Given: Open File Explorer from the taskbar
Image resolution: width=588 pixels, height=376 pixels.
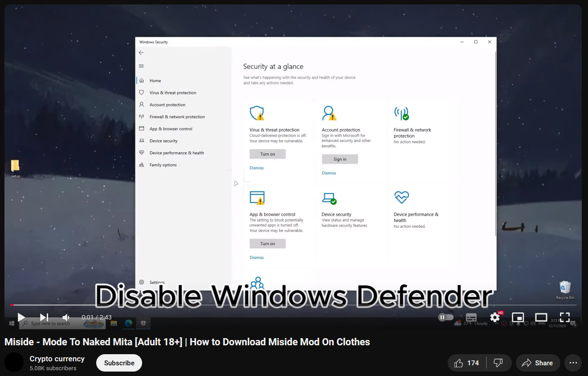Looking at the screenshot, I should [x=114, y=323].
